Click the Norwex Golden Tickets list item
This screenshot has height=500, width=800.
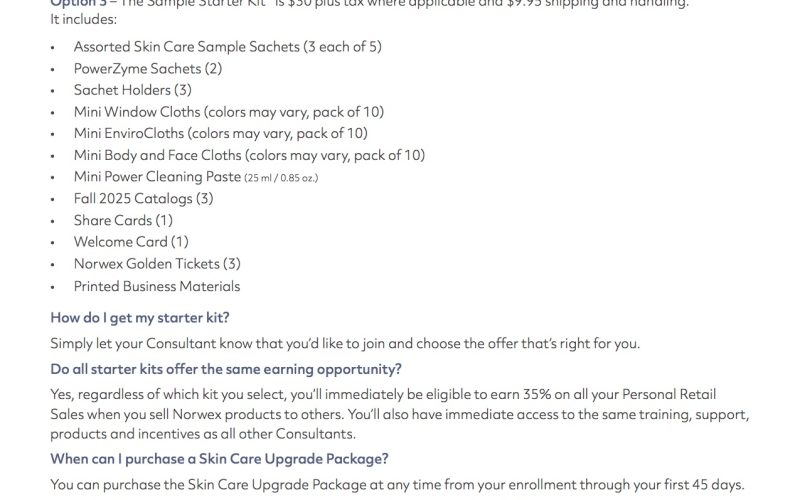[157, 264]
